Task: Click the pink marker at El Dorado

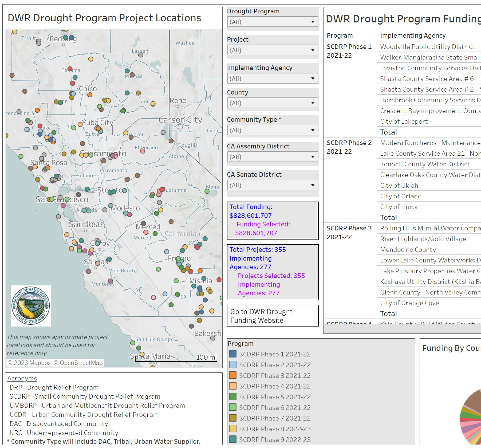Action: [143, 151]
